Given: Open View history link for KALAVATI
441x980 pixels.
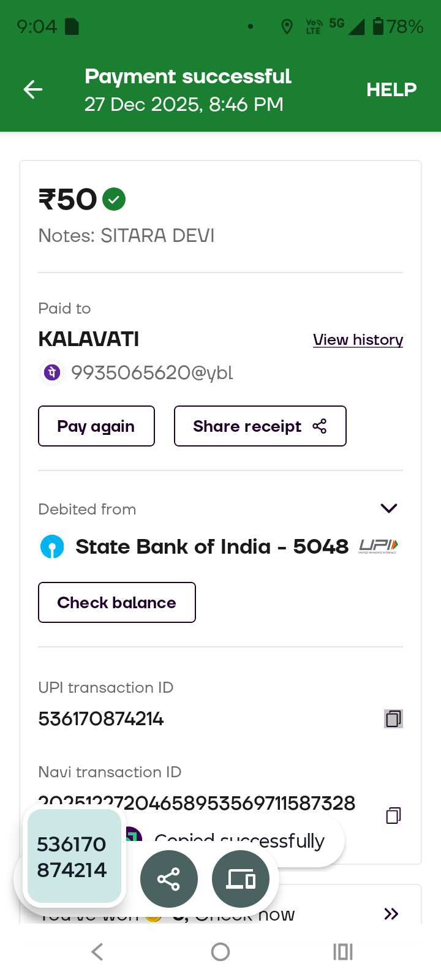Looking at the screenshot, I should coord(358,340).
